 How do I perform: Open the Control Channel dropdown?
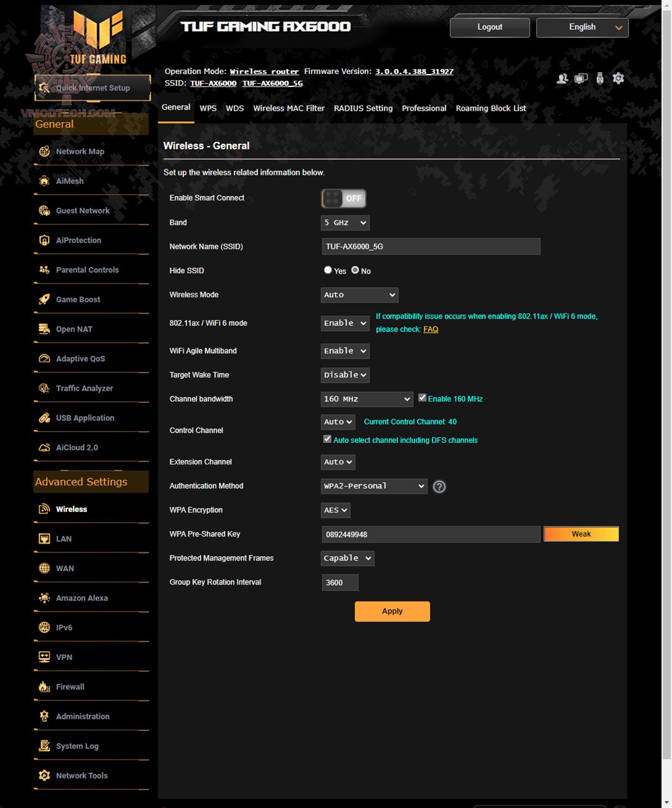338,422
